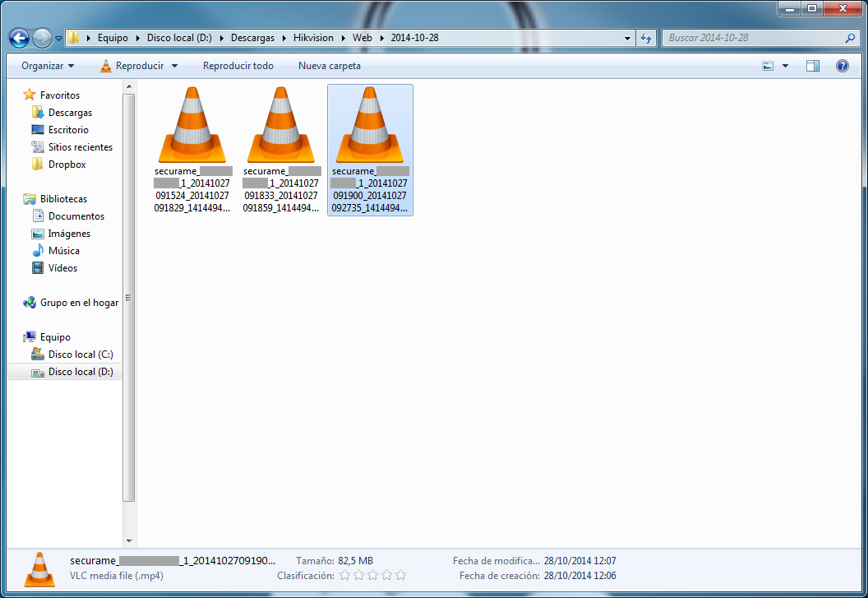Click Reproducir todo
Image resolution: width=868 pixels, height=598 pixels.
[x=238, y=66]
